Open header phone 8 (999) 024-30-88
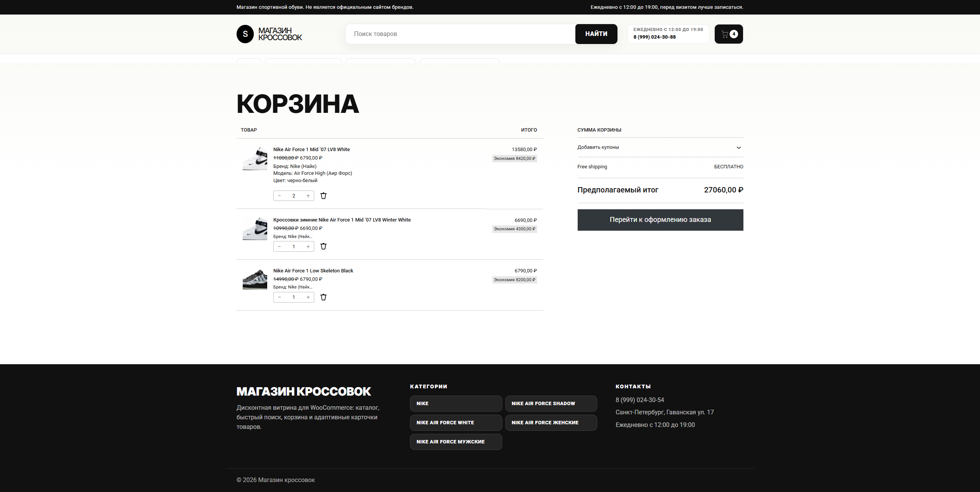980x492 pixels. [655, 37]
